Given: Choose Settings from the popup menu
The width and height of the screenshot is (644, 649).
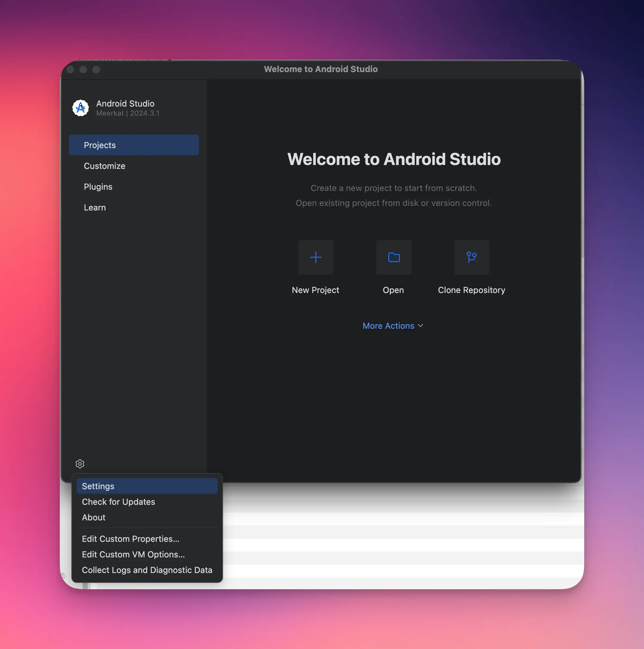Looking at the screenshot, I should [147, 486].
